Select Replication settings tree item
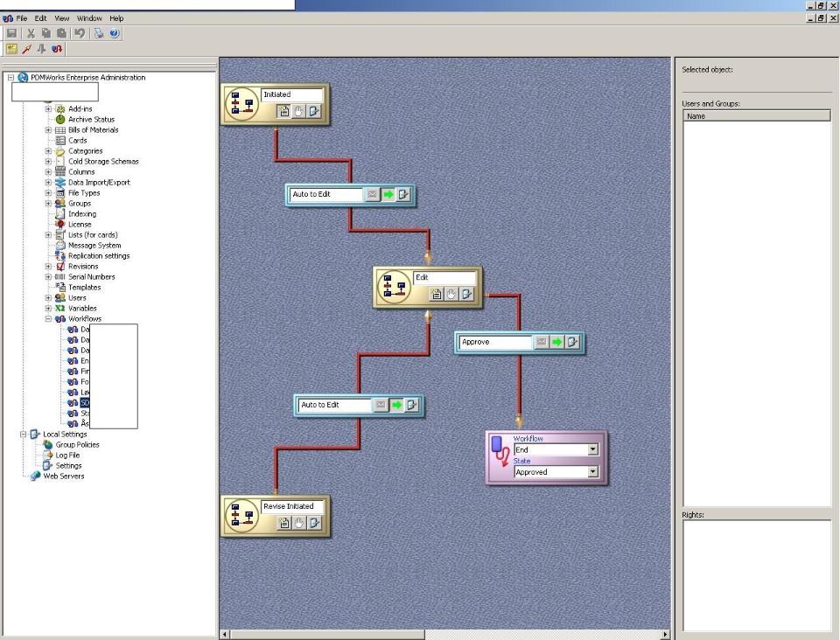The width and height of the screenshot is (840, 640). (x=99, y=256)
